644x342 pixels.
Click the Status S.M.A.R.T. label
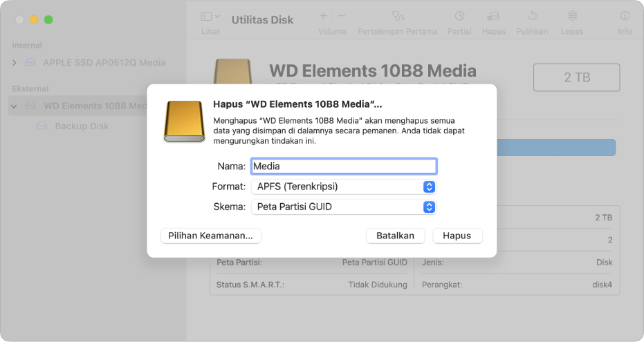(250, 285)
